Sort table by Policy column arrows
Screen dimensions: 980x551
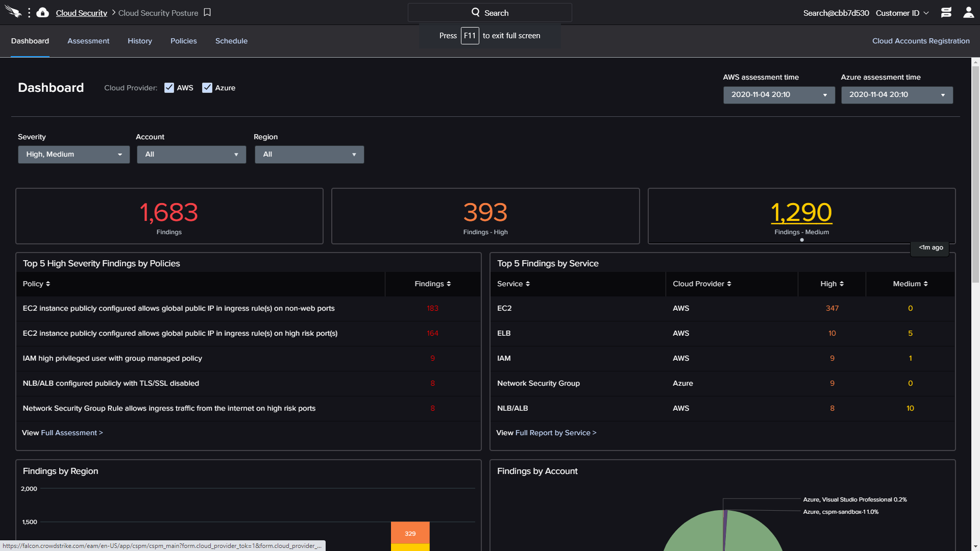click(48, 284)
